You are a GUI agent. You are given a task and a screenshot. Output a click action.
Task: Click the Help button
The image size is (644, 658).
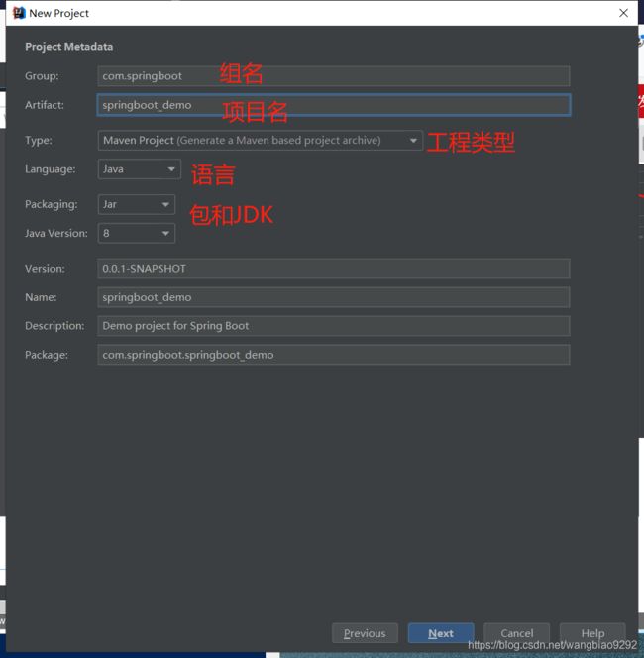[592, 633]
